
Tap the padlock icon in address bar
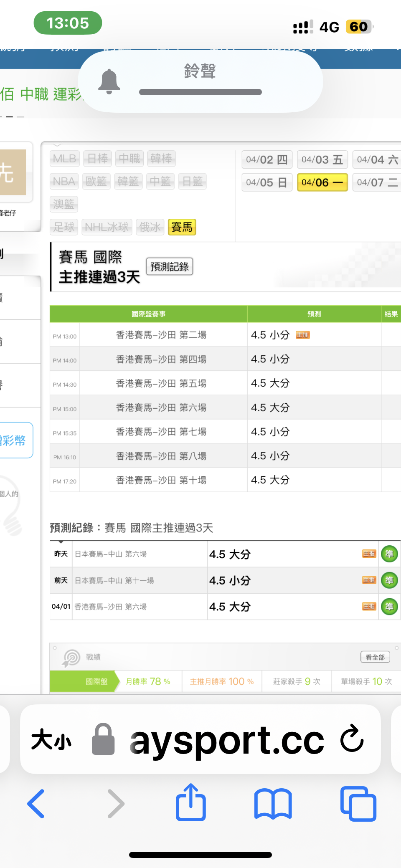coord(103,739)
